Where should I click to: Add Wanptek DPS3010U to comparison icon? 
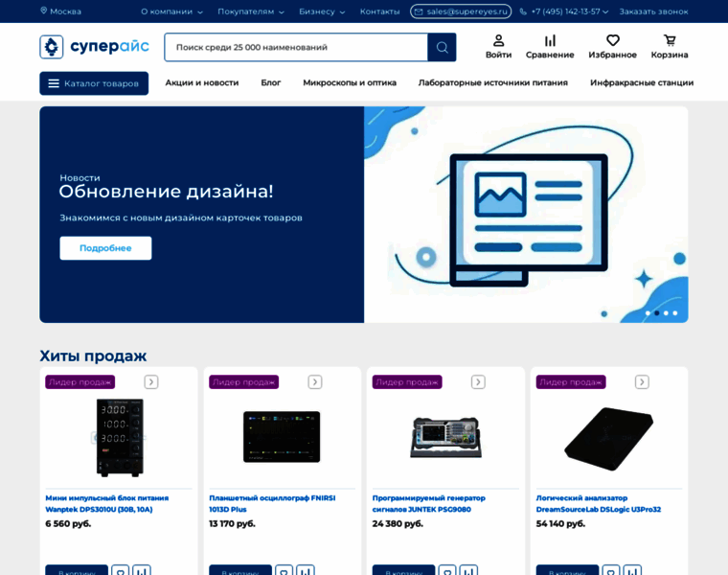142,570
